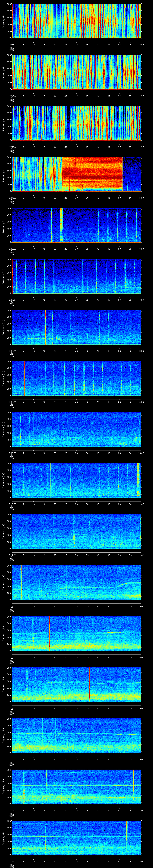Click the '9:00' end time label

(x=141, y=402)
